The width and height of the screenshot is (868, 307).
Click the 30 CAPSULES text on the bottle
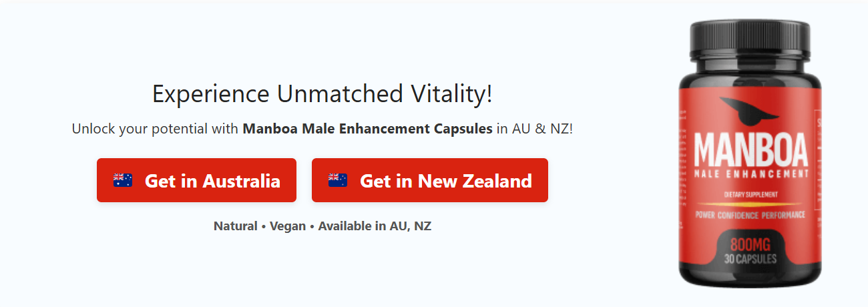tap(750, 259)
